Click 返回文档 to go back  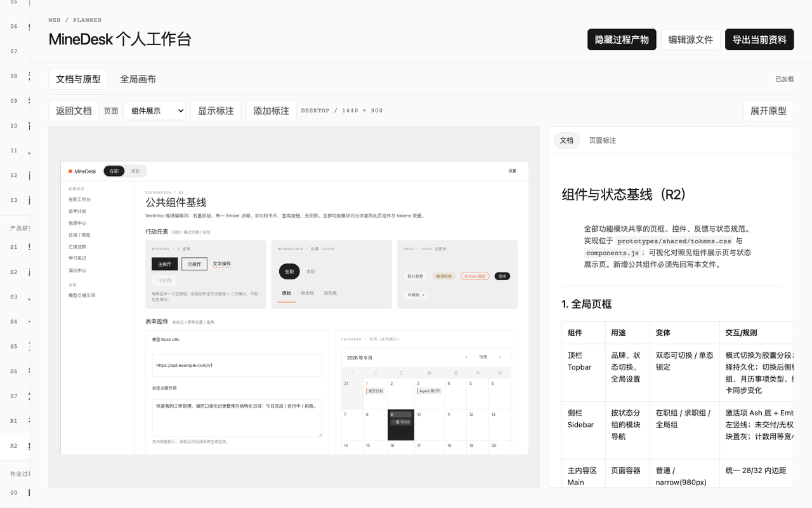74,110
